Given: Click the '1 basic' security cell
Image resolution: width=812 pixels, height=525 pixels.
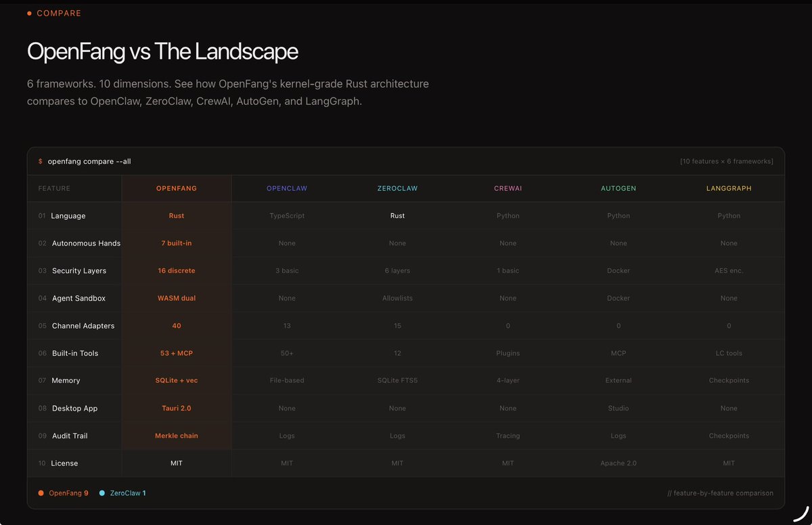Looking at the screenshot, I should [x=508, y=271].
